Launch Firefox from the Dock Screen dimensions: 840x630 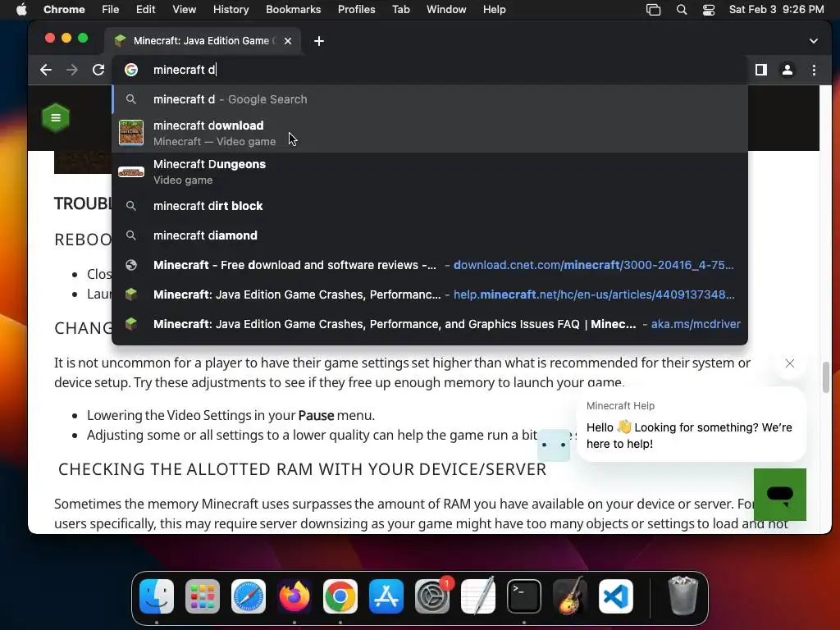pyautogui.click(x=294, y=596)
